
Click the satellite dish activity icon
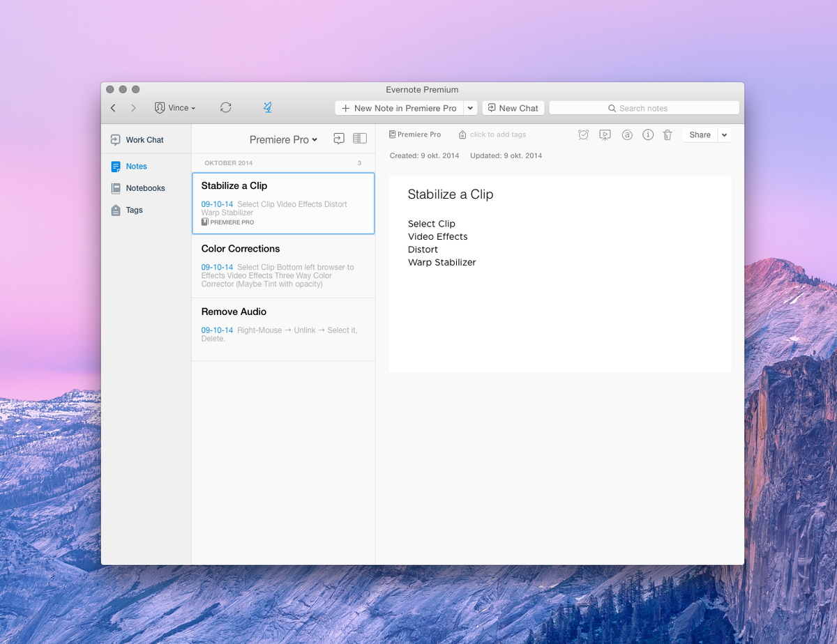coord(267,107)
